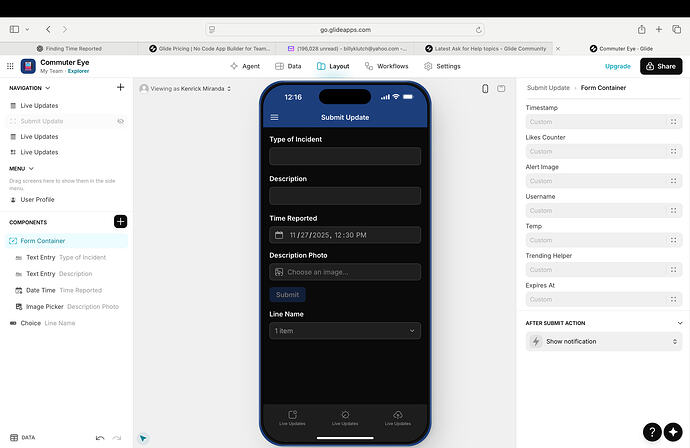Open the hamburger menu in phone preview
Image resolution: width=690 pixels, height=448 pixels.
point(275,117)
